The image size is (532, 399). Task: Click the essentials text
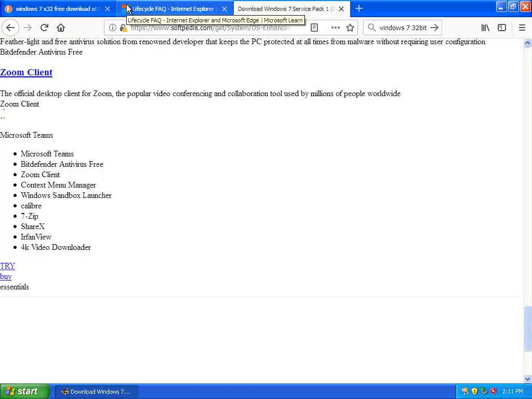point(15,287)
